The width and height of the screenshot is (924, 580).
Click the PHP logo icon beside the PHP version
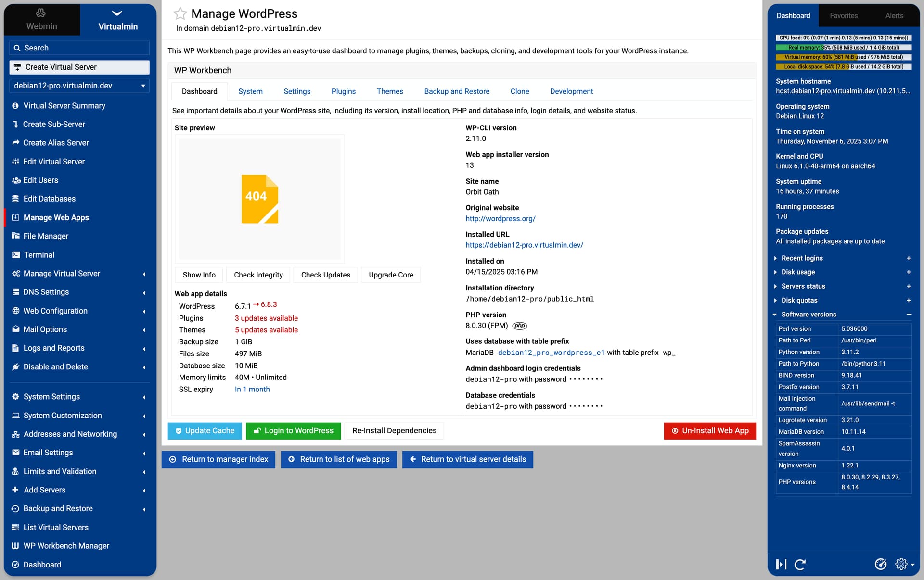520,326
